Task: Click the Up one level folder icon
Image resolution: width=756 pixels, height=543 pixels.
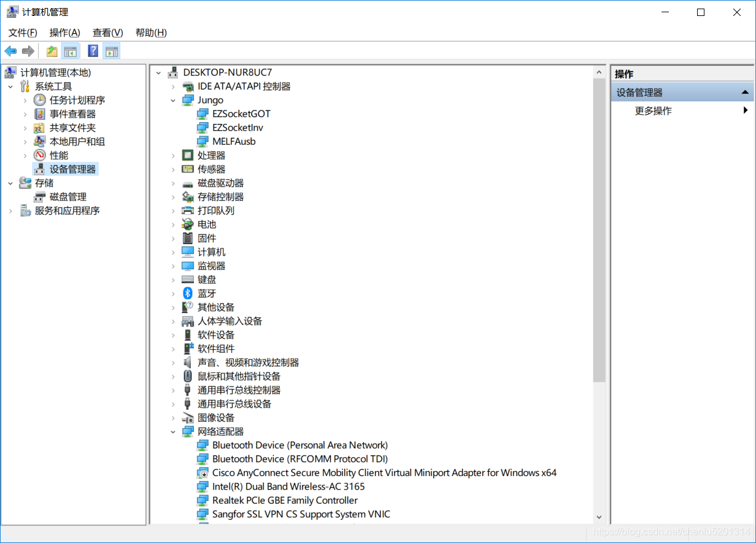Action: (x=52, y=51)
